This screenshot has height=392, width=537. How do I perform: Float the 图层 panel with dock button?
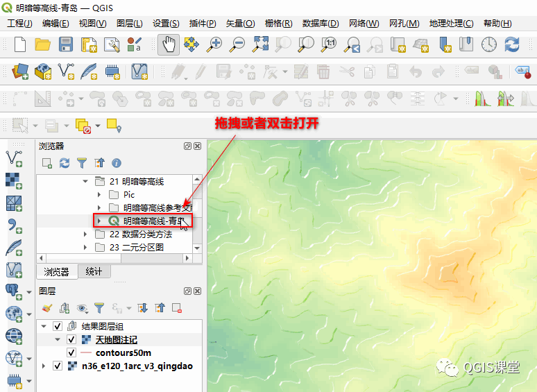pyautogui.click(x=187, y=291)
